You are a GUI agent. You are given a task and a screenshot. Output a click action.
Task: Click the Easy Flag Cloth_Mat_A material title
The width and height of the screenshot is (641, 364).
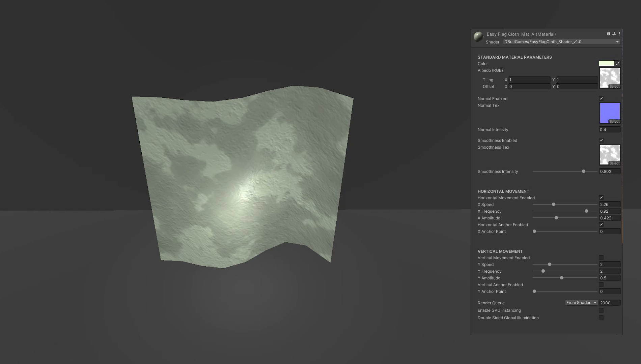[x=521, y=34]
